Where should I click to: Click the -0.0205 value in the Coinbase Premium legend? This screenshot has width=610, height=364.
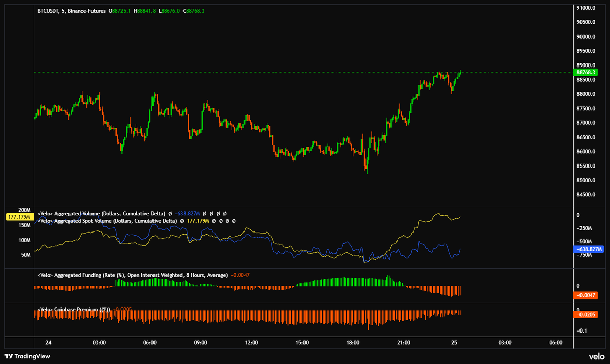click(122, 309)
